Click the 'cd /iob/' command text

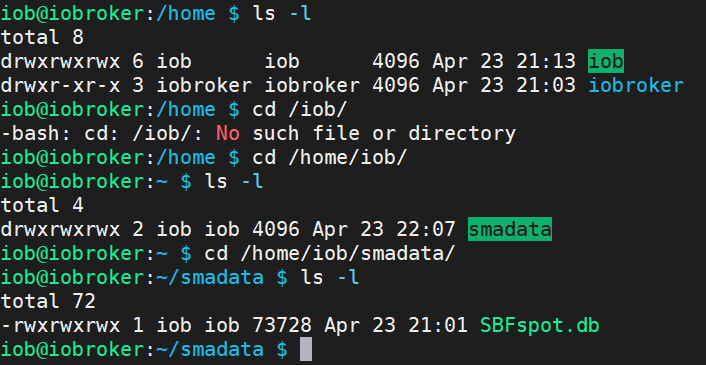click(300, 109)
